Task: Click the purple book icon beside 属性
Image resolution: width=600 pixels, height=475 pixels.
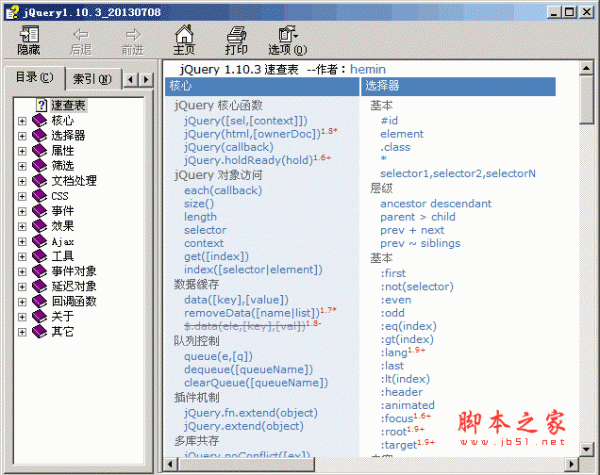Action: tap(39, 150)
